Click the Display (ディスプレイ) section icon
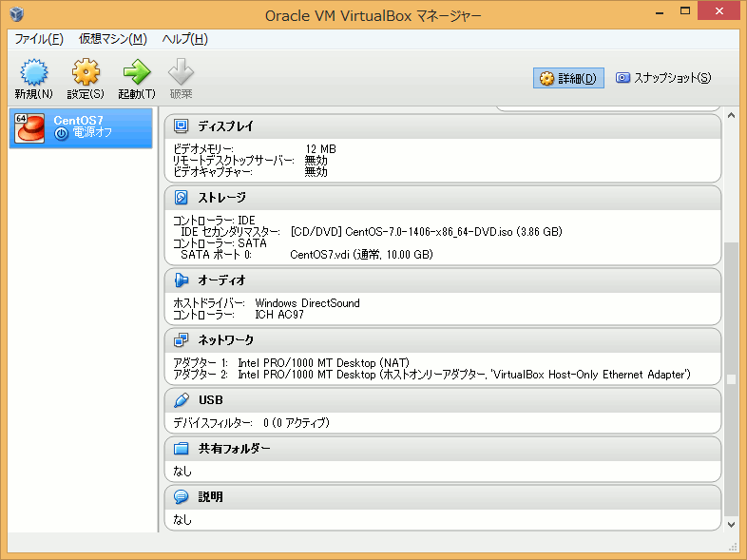 (x=182, y=126)
